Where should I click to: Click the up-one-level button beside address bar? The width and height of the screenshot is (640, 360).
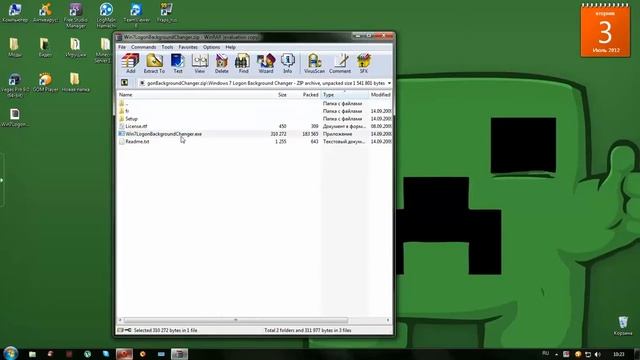[x=124, y=83]
